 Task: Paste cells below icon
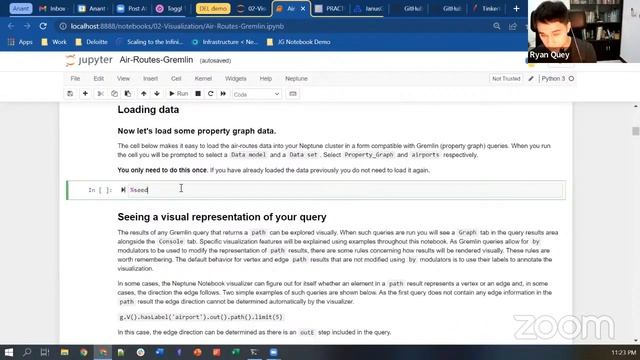(x=128, y=94)
